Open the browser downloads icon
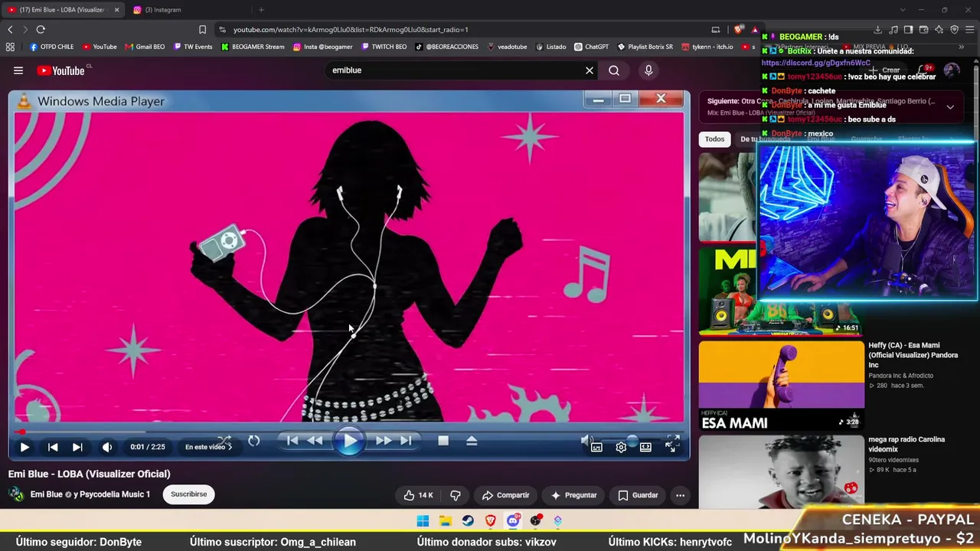Image resolution: width=980 pixels, height=551 pixels. tap(878, 30)
